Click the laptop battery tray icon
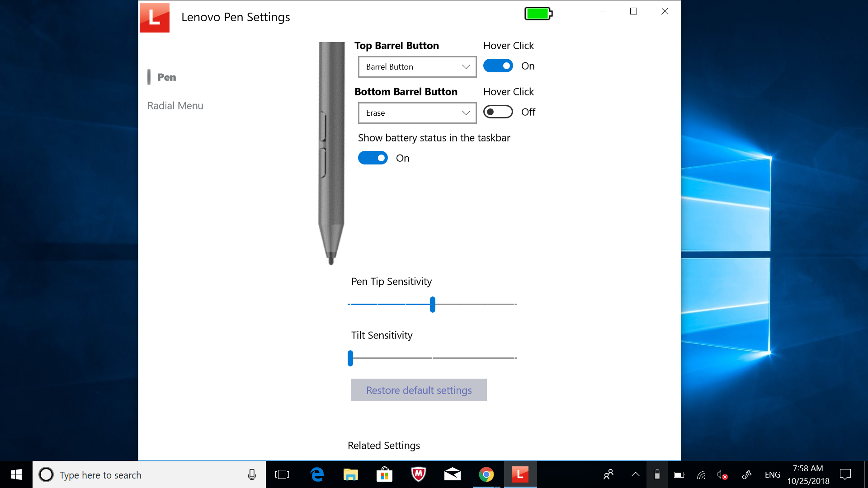 (x=679, y=474)
